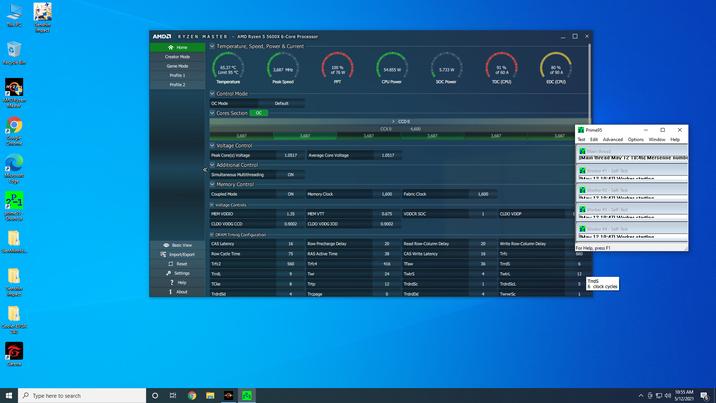716x403 pixels.
Task: Open Chrome from the taskbar
Action: 192,396
